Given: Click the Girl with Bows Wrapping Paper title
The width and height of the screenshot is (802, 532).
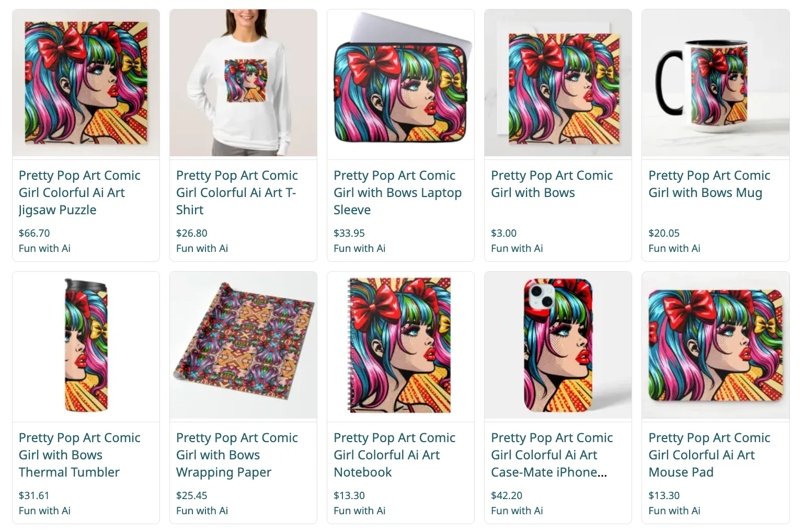Looking at the screenshot, I should coord(237,455).
